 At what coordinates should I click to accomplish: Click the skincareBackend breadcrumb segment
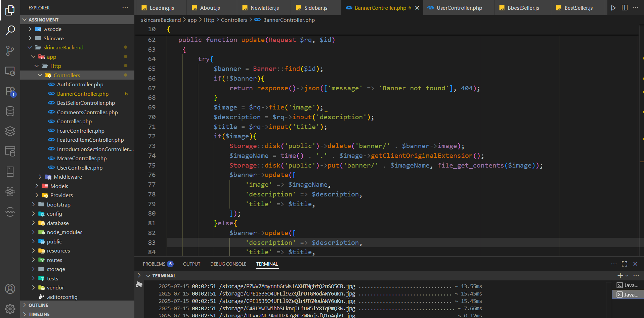(x=161, y=20)
